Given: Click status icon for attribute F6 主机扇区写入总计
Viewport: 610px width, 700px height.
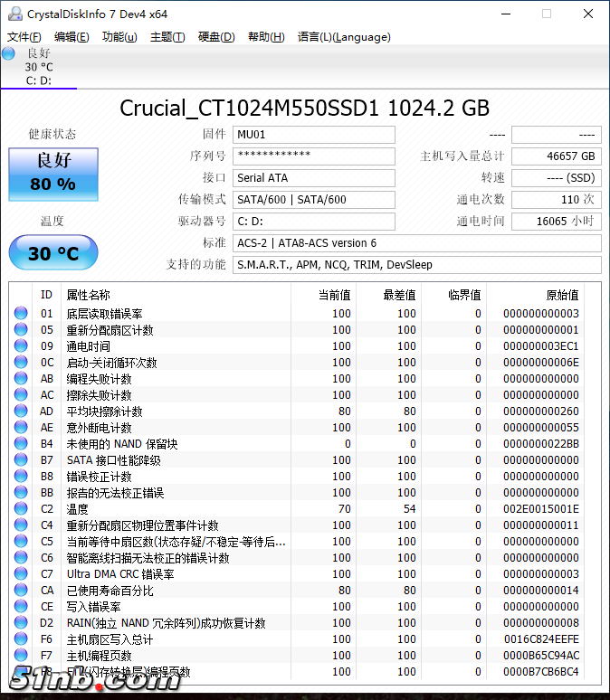Looking at the screenshot, I should [21, 639].
